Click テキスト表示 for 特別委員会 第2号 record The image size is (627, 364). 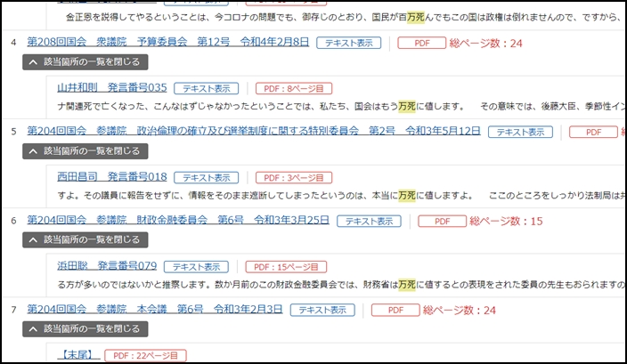click(520, 132)
